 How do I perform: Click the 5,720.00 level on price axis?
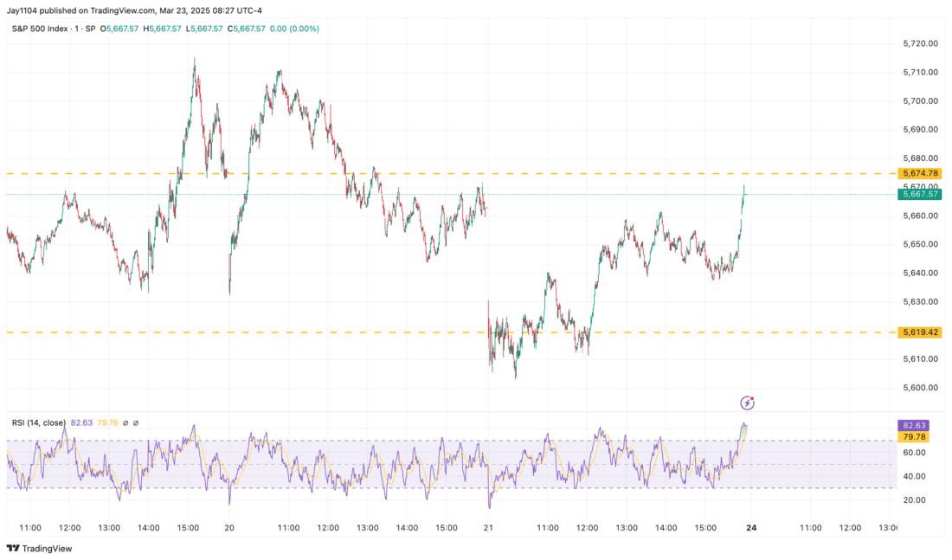pos(920,43)
